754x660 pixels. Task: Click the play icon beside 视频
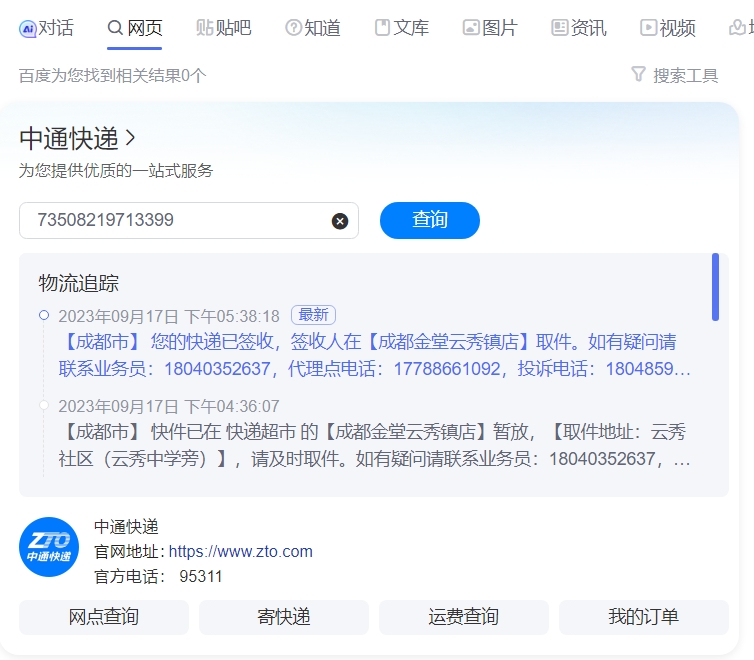tap(648, 27)
